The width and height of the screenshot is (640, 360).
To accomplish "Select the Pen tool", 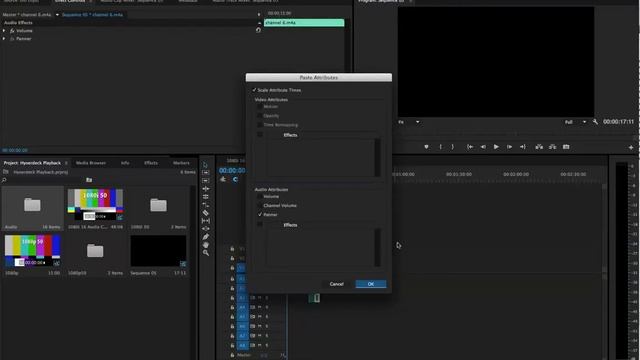I will click(x=206, y=237).
